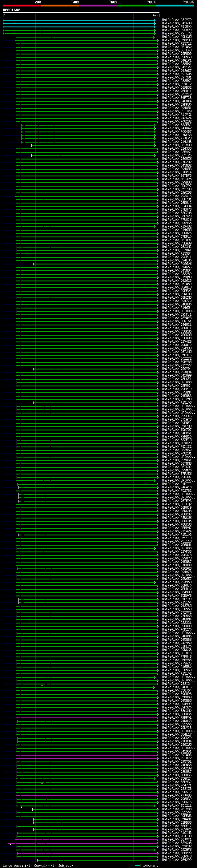The width and height of the screenshot is (197, 868).
Task: Select label UniRef100_B2SE82
Action: point(177,125)
